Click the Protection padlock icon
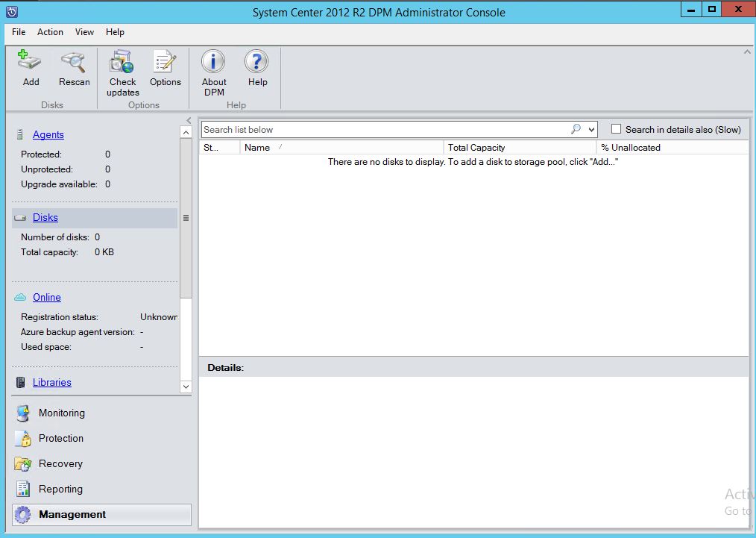The height and width of the screenshot is (538, 756). (22, 439)
